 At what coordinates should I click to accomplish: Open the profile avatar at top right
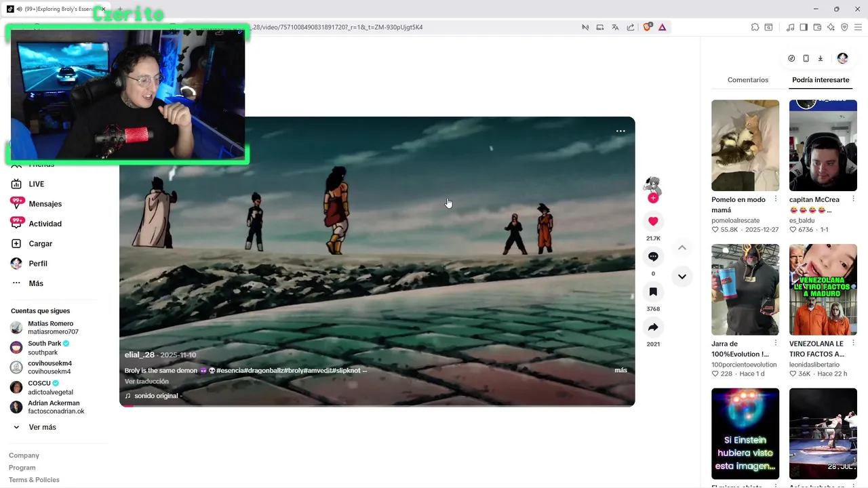tap(842, 58)
